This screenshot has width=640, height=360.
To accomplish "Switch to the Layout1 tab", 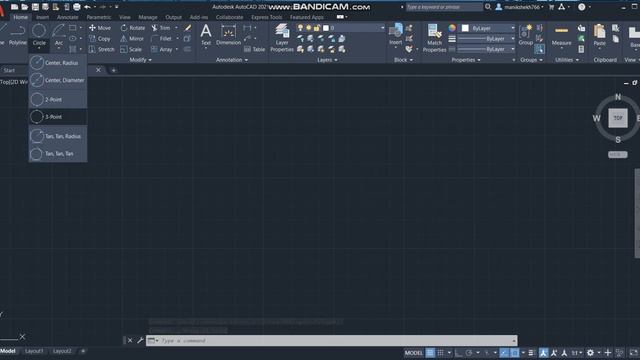I will 34,351.
